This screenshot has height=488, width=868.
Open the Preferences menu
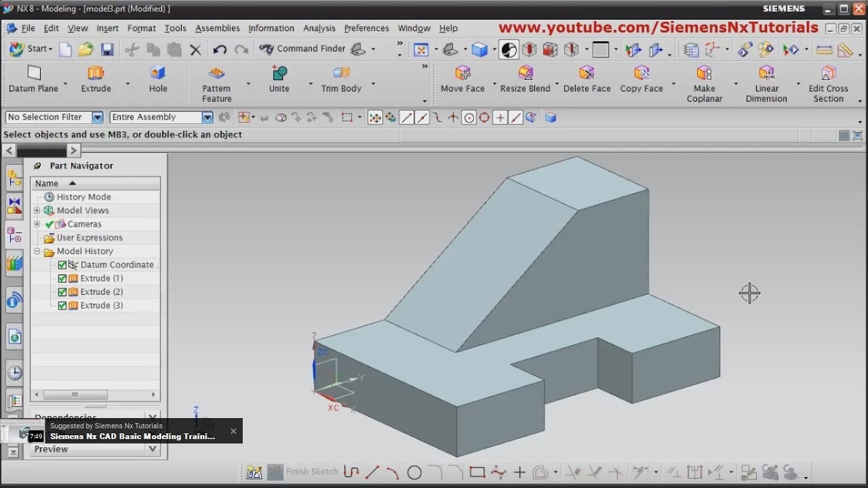pos(366,28)
